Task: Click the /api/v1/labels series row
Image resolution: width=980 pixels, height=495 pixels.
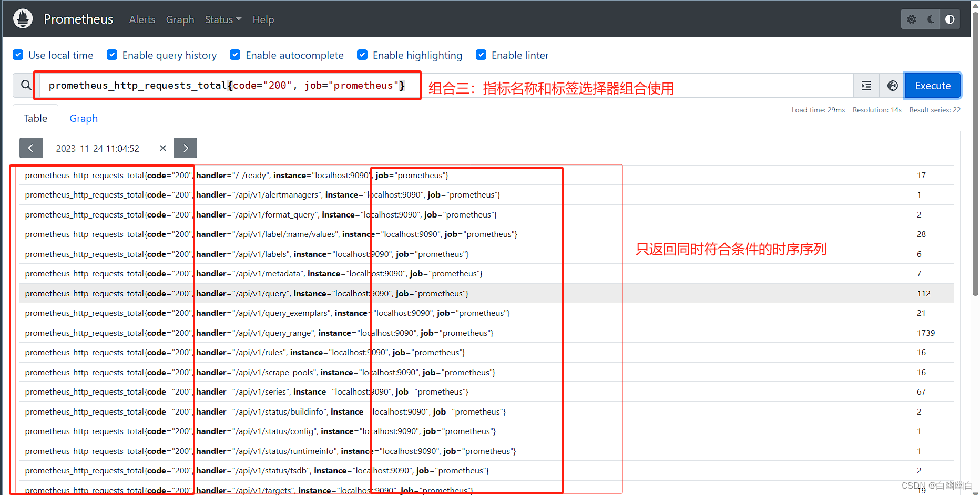Action: [486, 254]
